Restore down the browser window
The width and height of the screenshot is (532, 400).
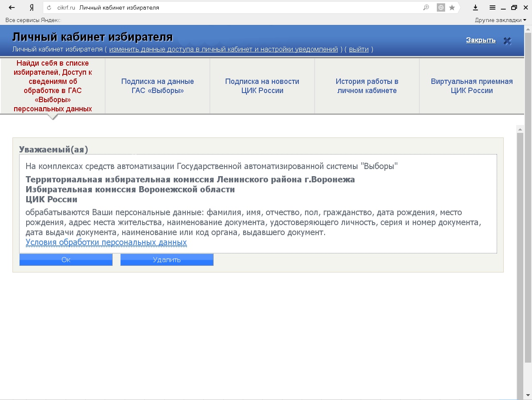point(514,7)
